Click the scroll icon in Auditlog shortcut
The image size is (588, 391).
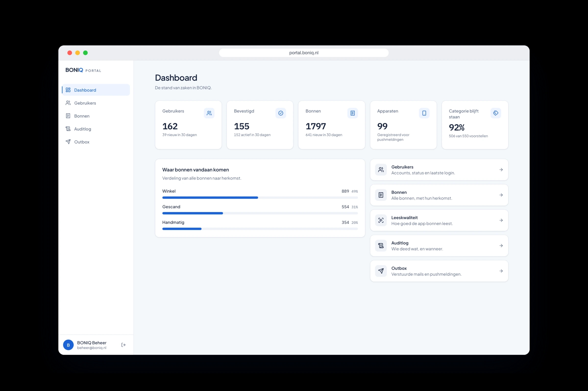point(381,246)
